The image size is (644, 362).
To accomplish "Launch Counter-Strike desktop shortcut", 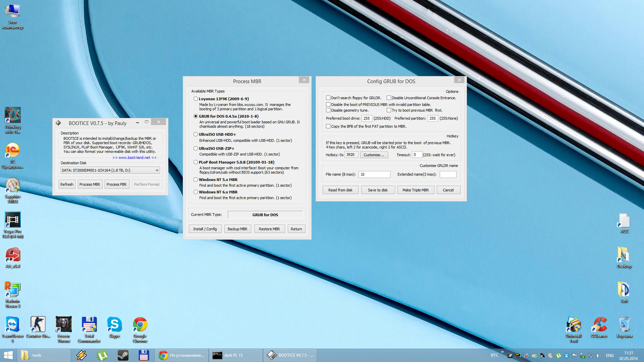I will pos(38,327).
